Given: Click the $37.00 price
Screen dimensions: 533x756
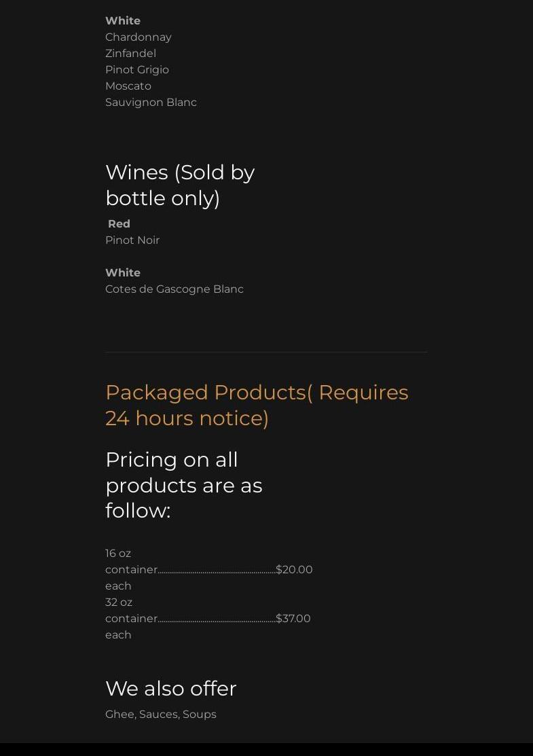Looking at the screenshot, I should (293, 619).
